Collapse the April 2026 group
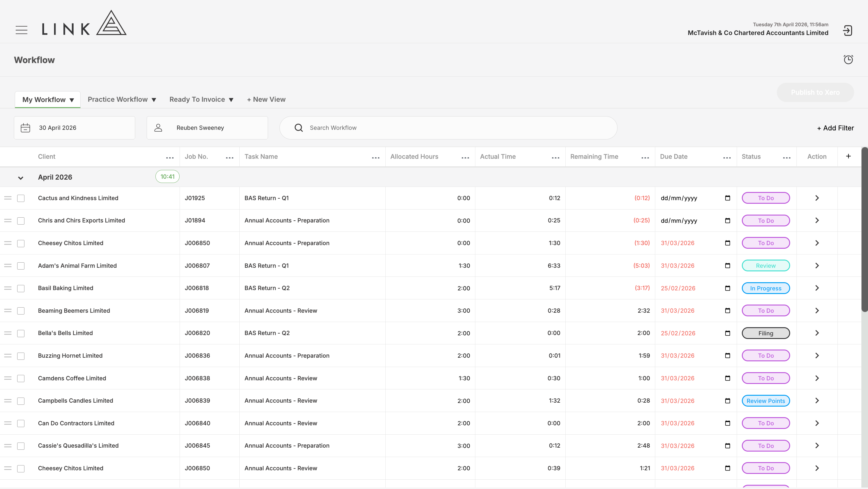Screen dimensions: 868x489 tap(21, 177)
